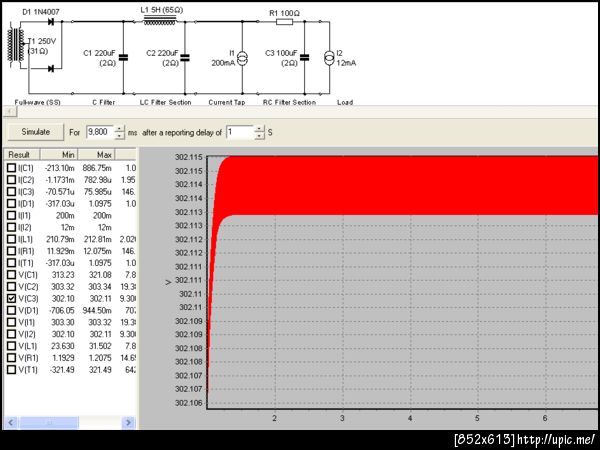Viewport: 600px width, 450px height.
Task: Enable the I(L1) result checkbox
Action: (x=11, y=239)
